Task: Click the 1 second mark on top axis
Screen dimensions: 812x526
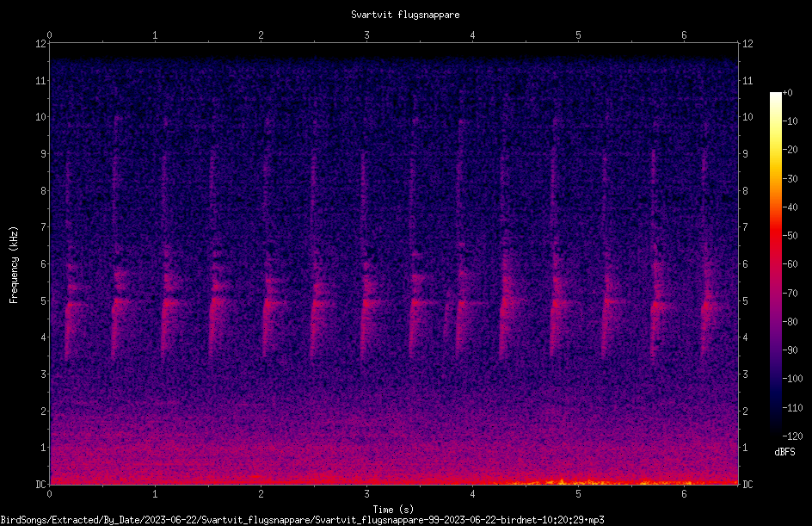Action: (155, 35)
